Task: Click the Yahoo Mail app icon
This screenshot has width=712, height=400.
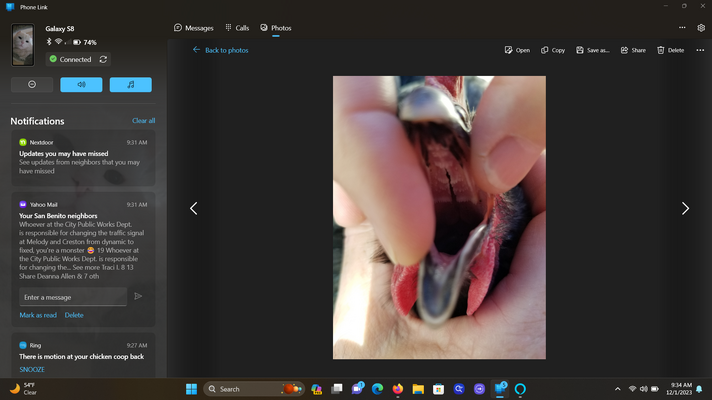Action: 23,204
